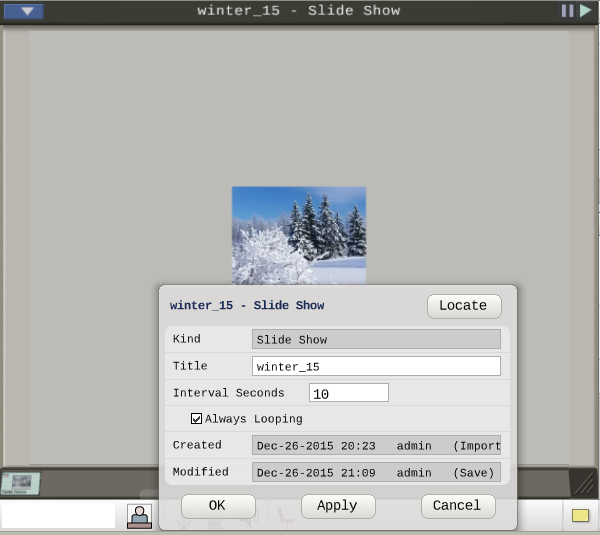
Task: Cancel the properties dialog
Action: [x=458, y=506]
